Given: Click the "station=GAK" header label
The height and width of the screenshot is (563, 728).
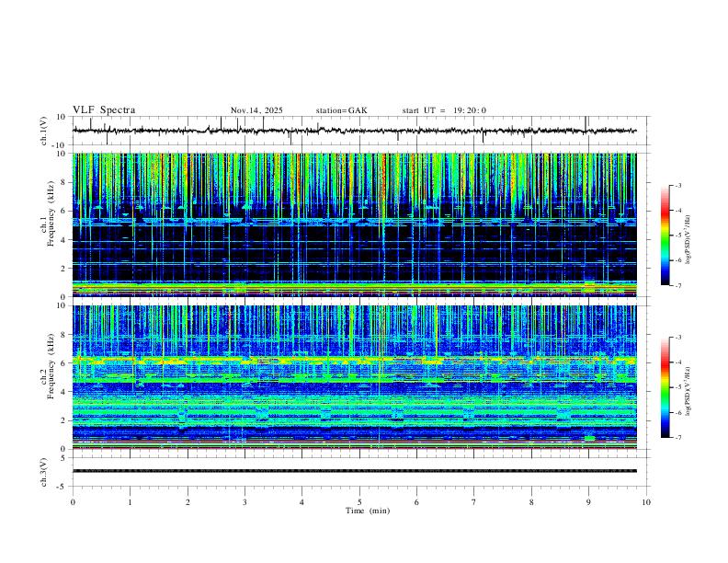Looking at the screenshot, I should click(x=342, y=110).
